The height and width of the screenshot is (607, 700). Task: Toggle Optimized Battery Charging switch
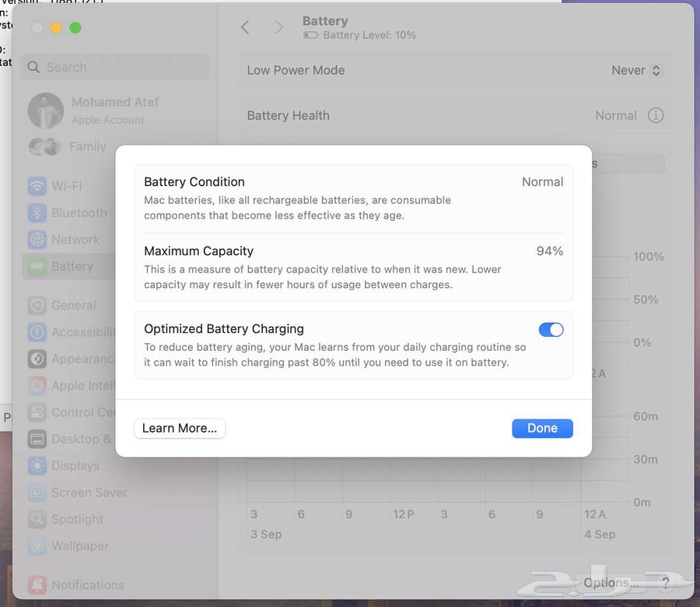(x=551, y=330)
